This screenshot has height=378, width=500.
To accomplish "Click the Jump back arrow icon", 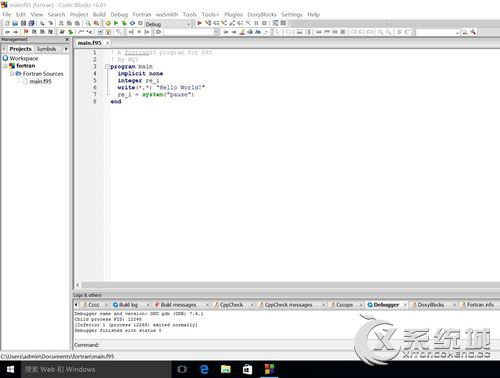I will (x=7, y=32).
